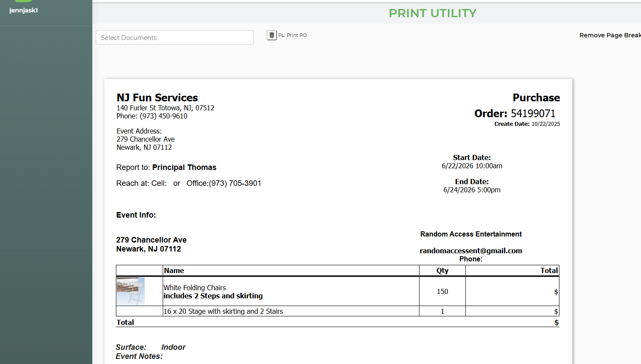Click the green logo above jennjask1

(24, 1)
